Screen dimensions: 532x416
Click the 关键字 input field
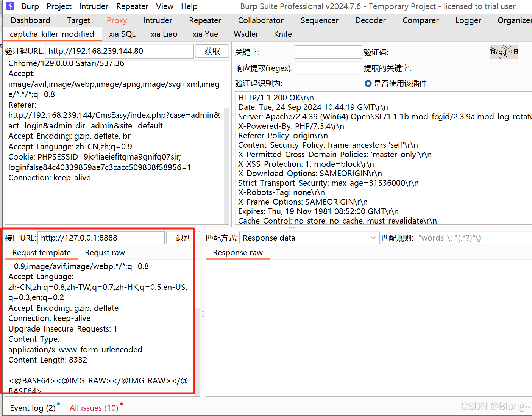328,52
